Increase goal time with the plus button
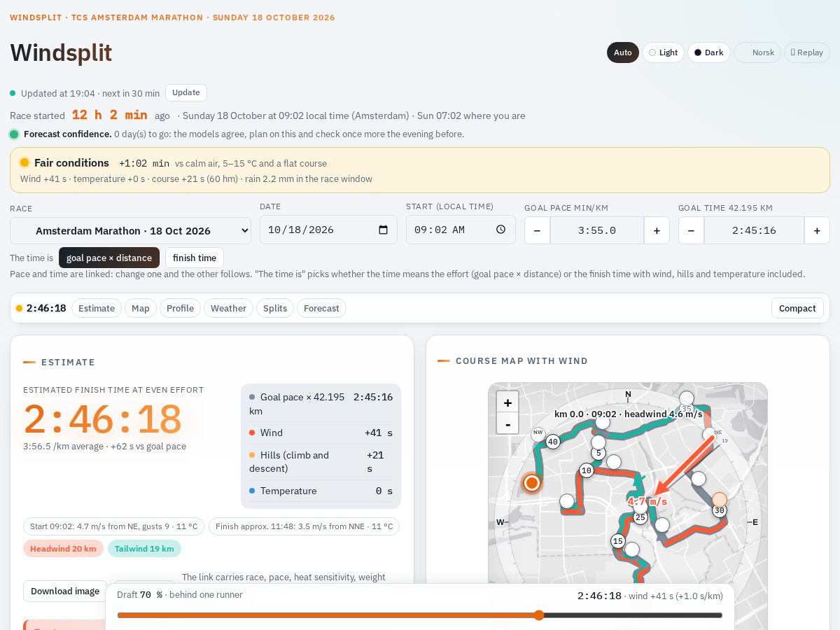This screenshot has width=840, height=630. [x=817, y=230]
